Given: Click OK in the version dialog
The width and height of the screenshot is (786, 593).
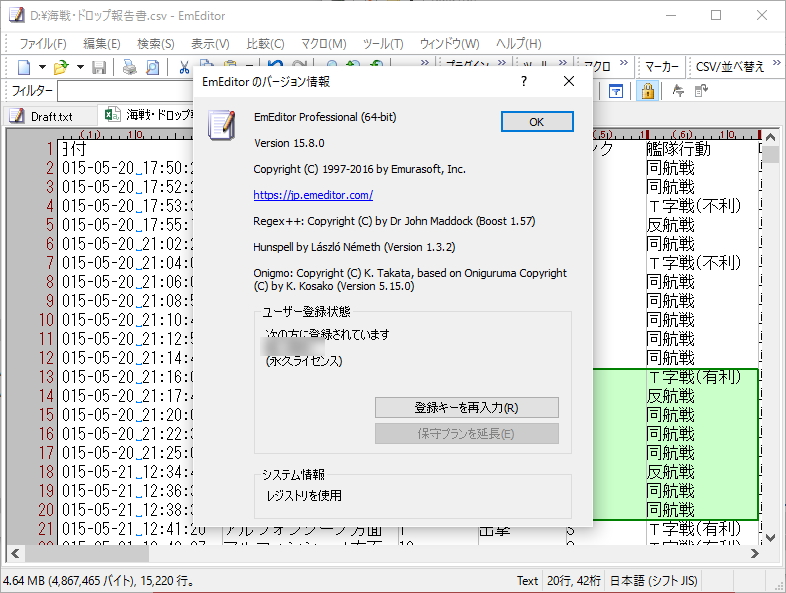Looking at the screenshot, I should click(537, 122).
